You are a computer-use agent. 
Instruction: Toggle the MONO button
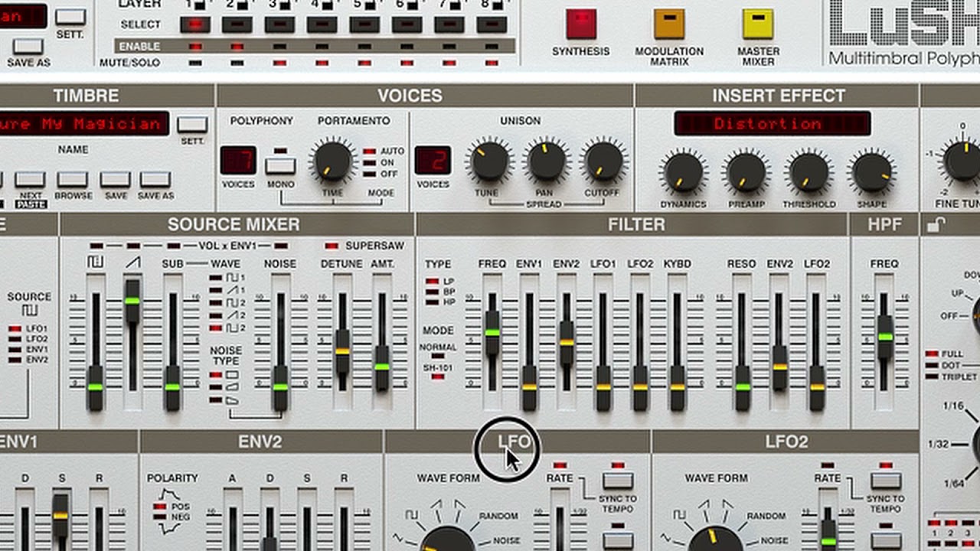click(280, 165)
